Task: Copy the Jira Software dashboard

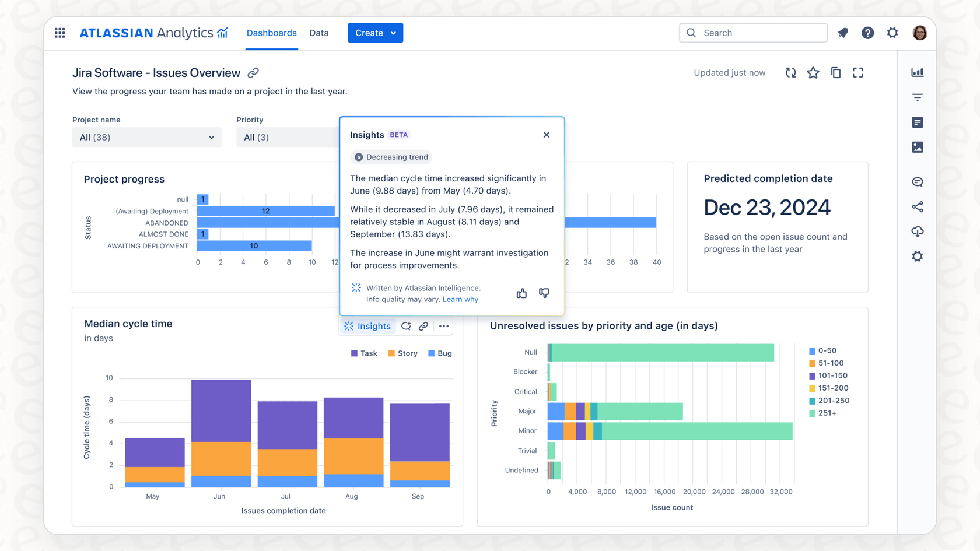Action: pos(836,72)
